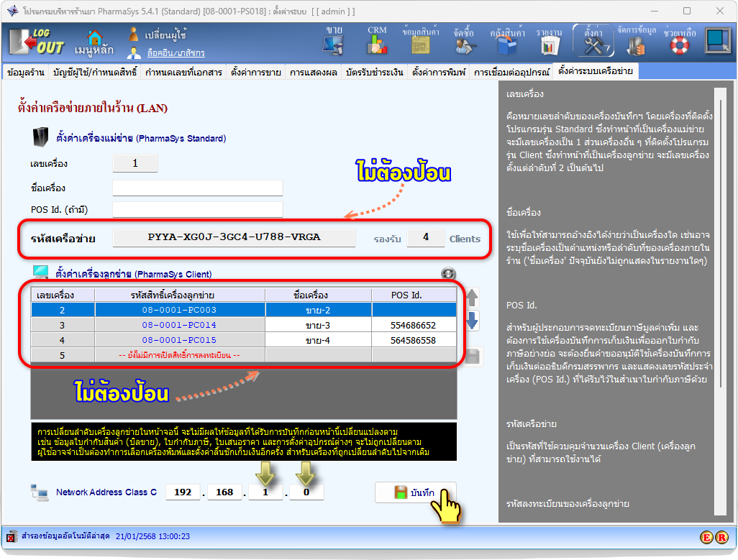Viewport: 738px width, 560px height.
Task: Click the switch user icon
Action: point(134,35)
